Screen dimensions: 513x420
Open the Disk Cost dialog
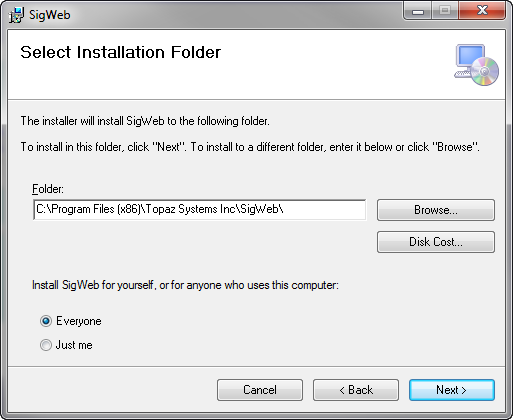click(436, 242)
